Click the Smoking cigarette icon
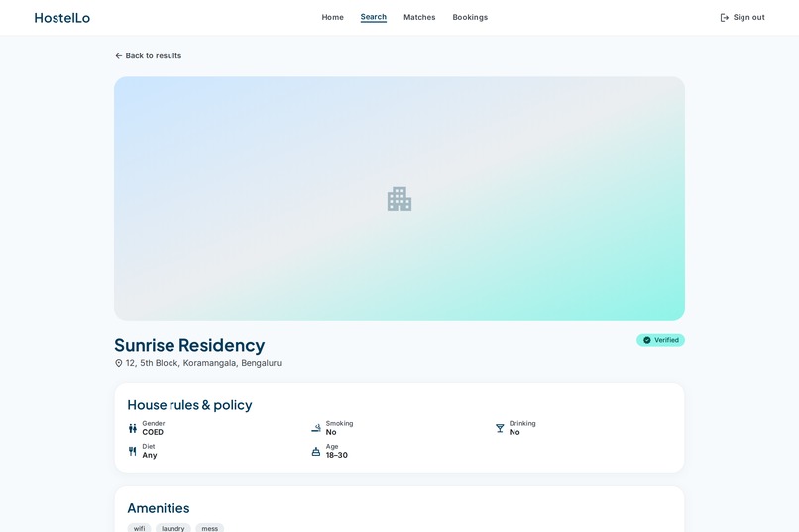The image size is (799, 532). pyautogui.click(x=316, y=428)
